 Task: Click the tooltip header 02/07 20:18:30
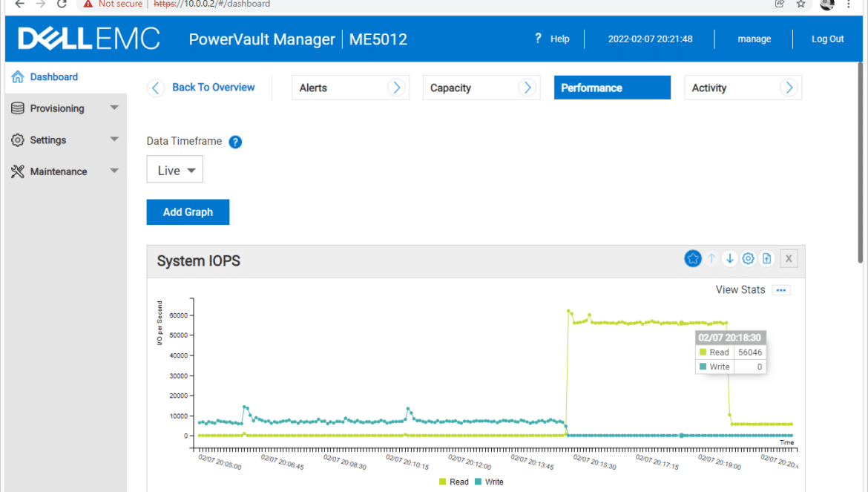[729, 338]
